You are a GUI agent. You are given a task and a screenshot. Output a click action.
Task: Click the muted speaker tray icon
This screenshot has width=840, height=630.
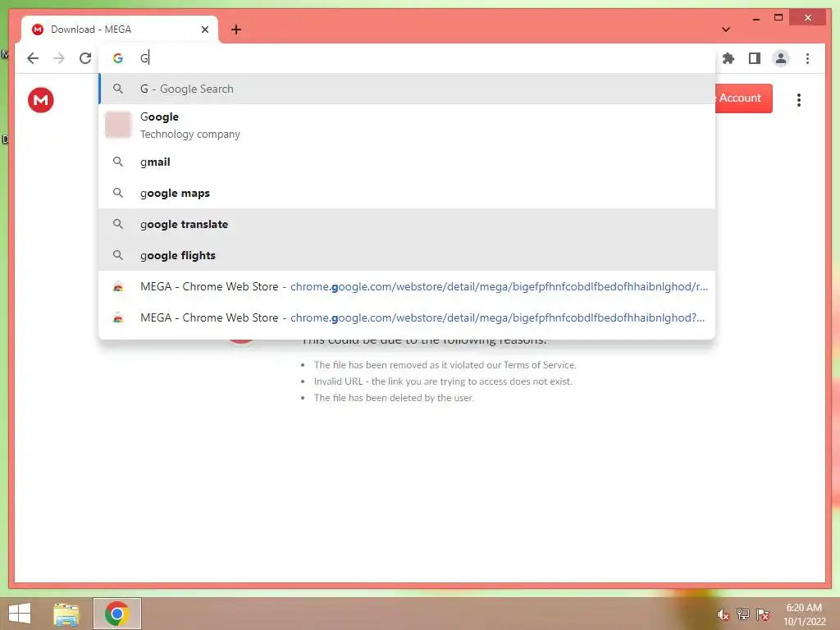(723, 614)
